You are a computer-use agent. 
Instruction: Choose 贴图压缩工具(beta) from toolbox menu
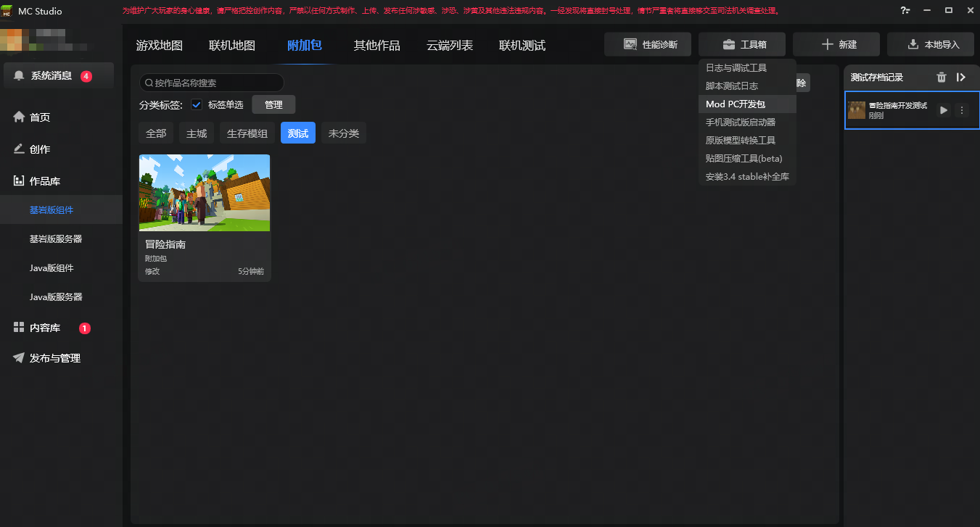744,159
